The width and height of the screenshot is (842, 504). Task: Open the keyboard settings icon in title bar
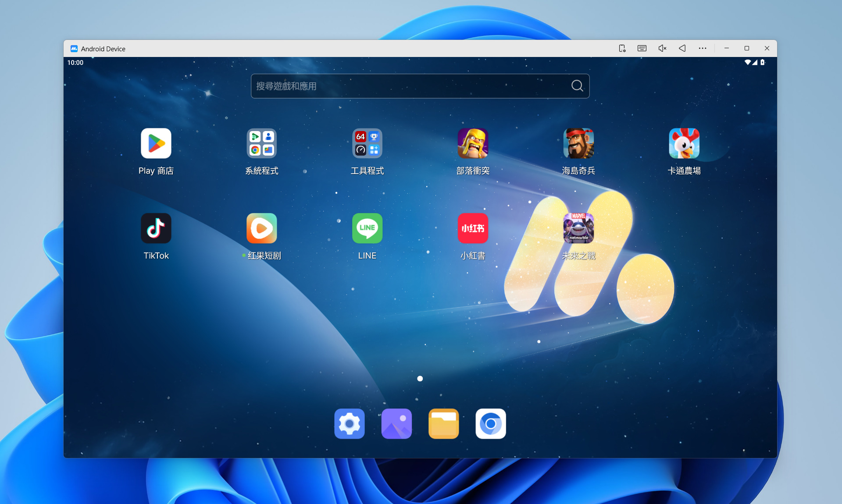[x=642, y=48]
